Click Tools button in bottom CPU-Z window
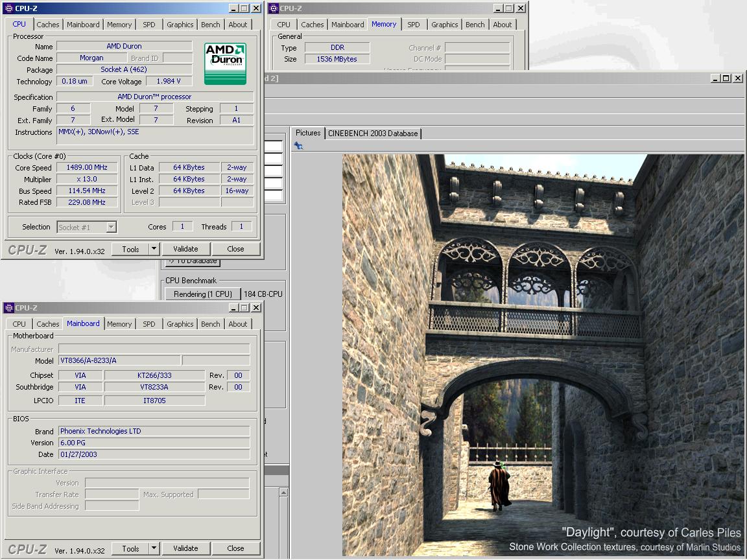This screenshot has height=560, width=747. [x=130, y=548]
